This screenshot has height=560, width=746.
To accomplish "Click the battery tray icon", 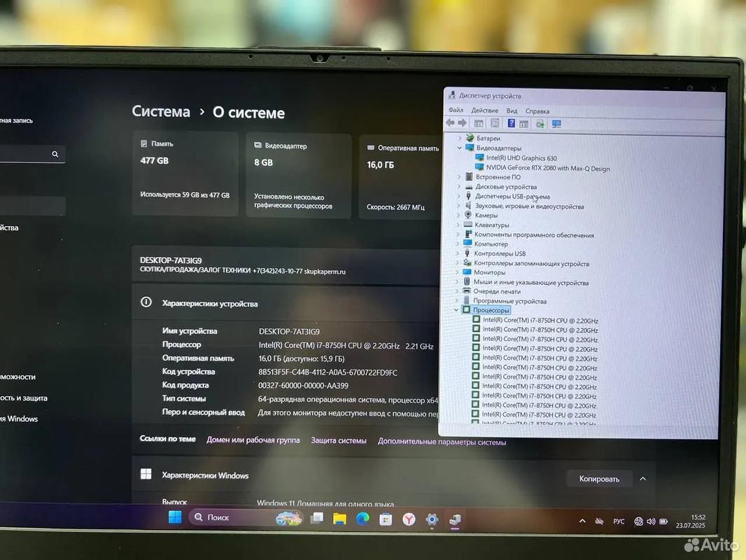I will [663, 521].
